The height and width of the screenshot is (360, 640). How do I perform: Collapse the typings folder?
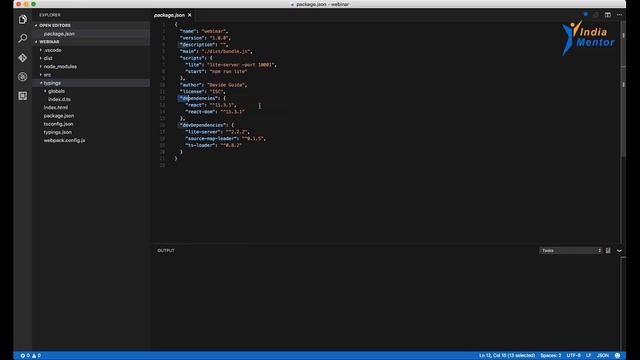tap(52, 83)
